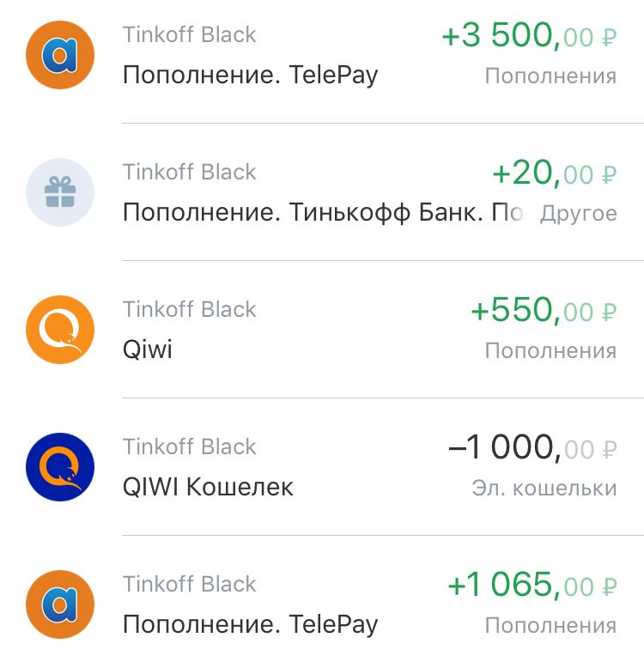Tap the –1 000,00 ₽ amount

(x=532, y=448)
